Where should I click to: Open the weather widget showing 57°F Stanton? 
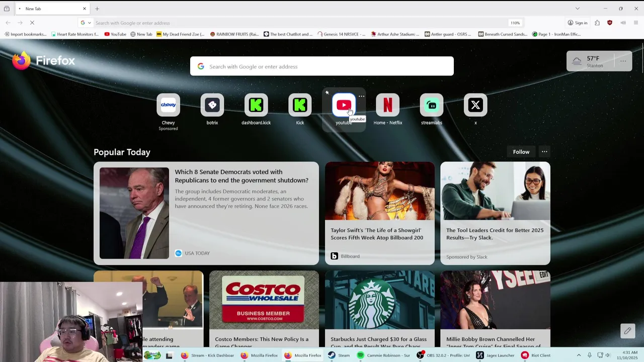(590, 61)
